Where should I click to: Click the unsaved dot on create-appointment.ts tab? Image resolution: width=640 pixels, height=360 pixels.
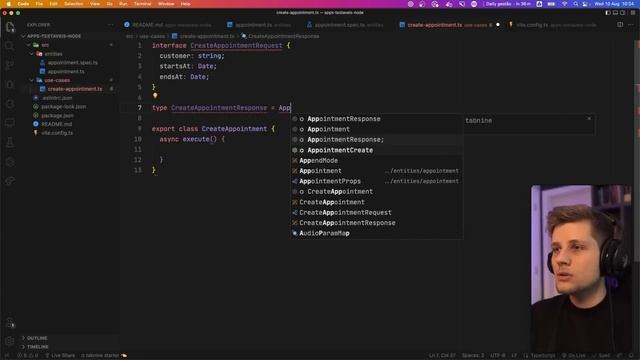498,25
